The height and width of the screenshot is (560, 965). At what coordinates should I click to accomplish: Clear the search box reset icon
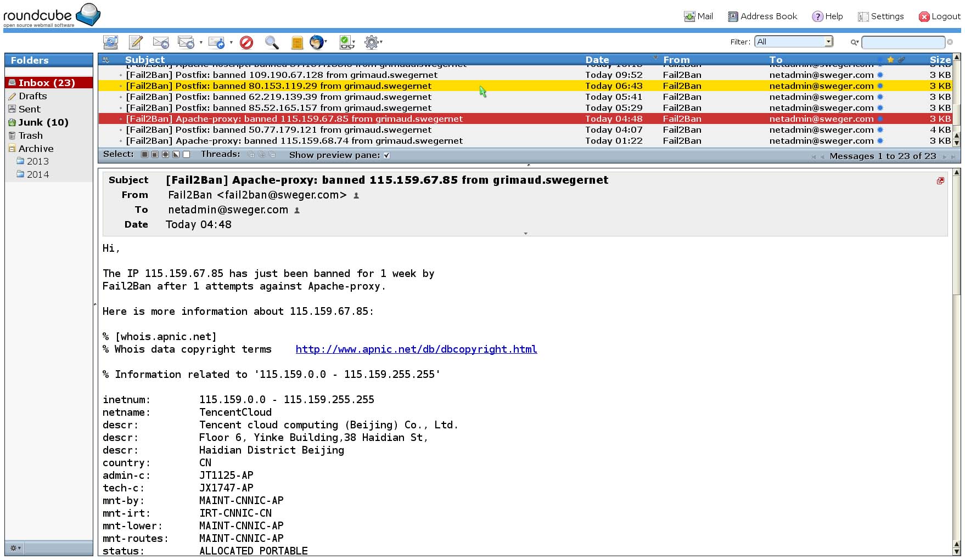pyautogui.click(x=950, y=42)
